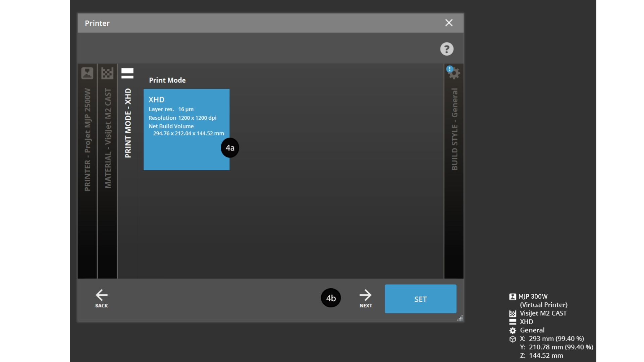Click the back arrow icon
The image size is (644, 362).
101,295
